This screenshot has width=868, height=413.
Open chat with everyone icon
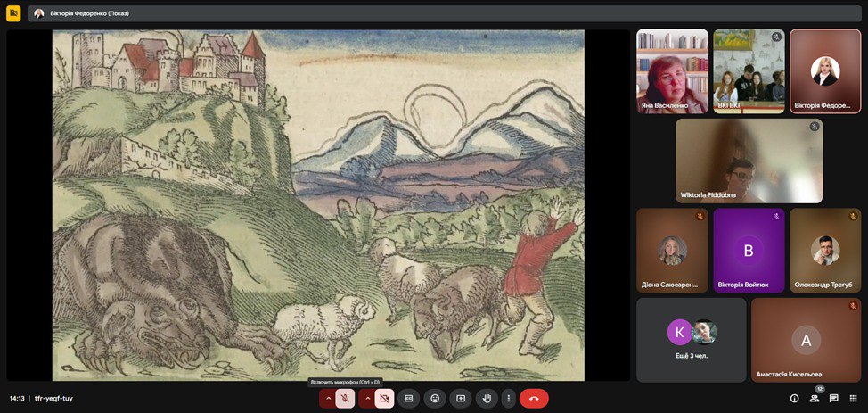833,399
